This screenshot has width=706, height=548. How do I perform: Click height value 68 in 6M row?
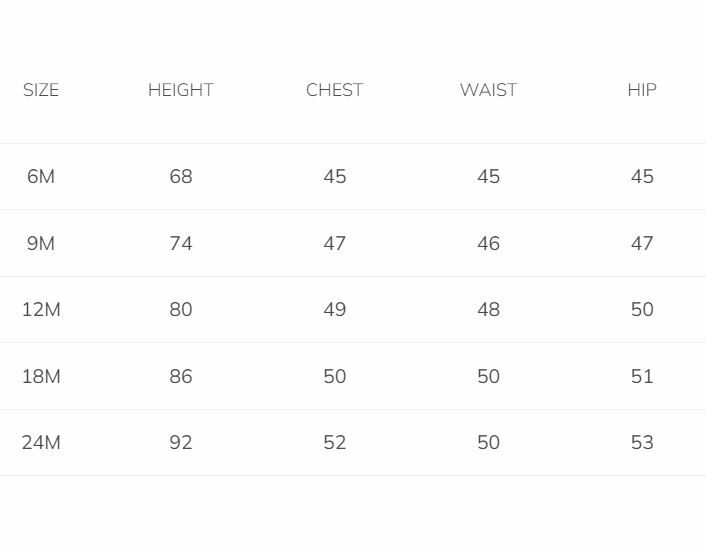tap(181, 177)
